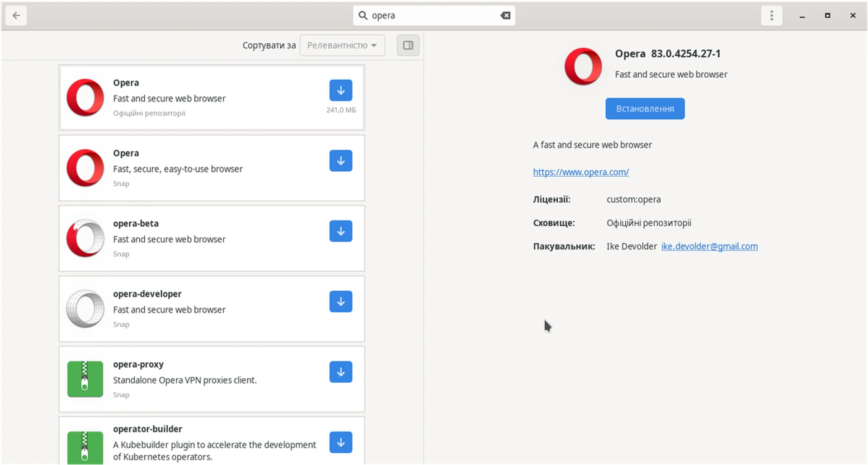Click 'A fast and secure web browser' description
Viewport: 868px width, 465px height.
[592, 145]
